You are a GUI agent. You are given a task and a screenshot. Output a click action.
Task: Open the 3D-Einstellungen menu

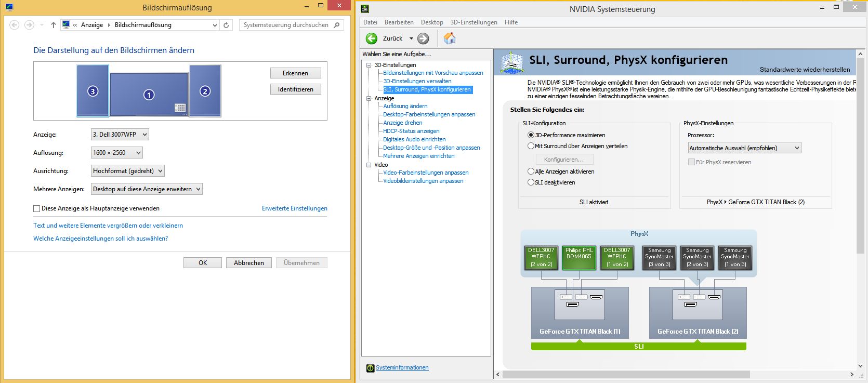pos(474,22)
